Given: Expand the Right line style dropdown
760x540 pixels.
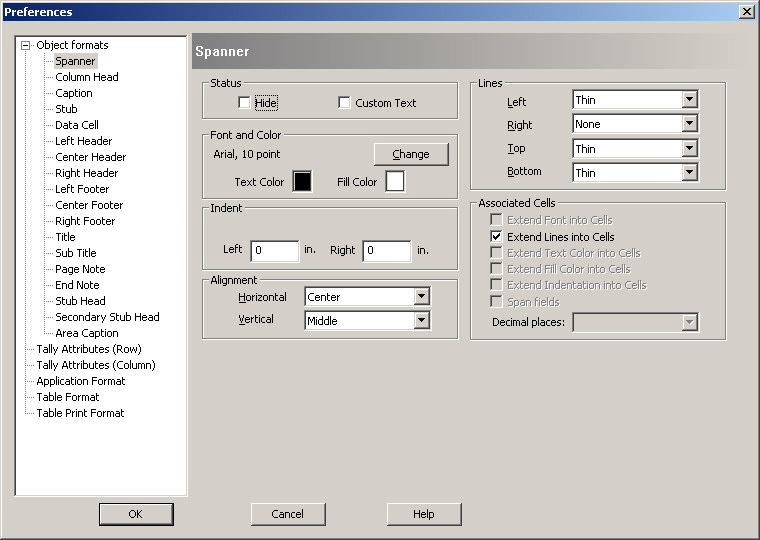Looking at the screenshot, I should point(689,124).
